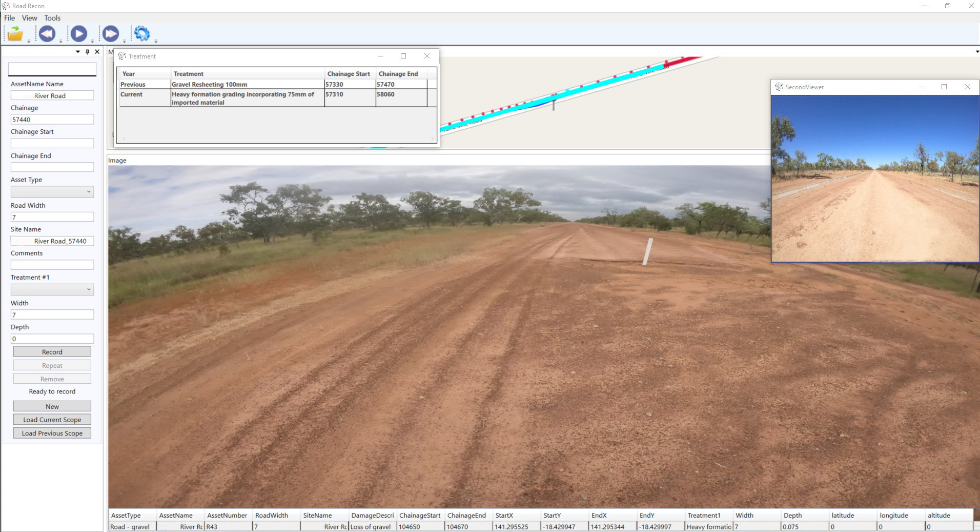This screenshot has width=980, height=532.
Task: Click the AssetName Name field
Action: pyautogui.click(x=52, y=95)
